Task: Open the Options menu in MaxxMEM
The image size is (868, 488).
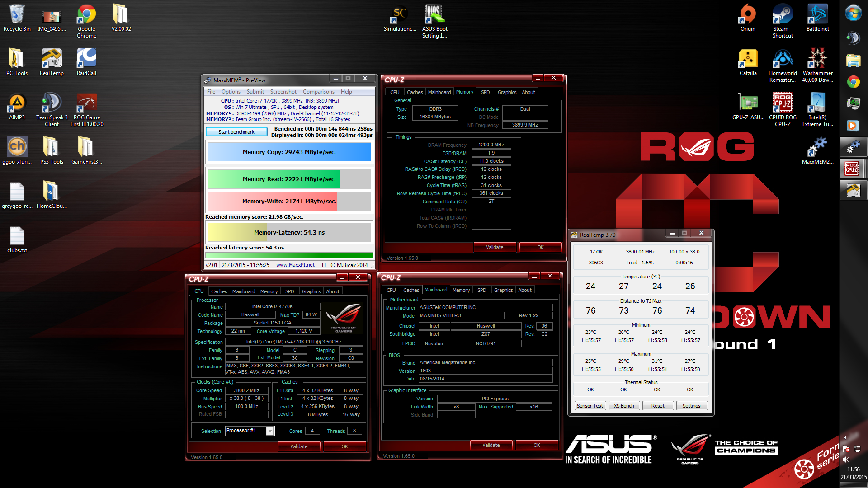Action: point(231,92)
